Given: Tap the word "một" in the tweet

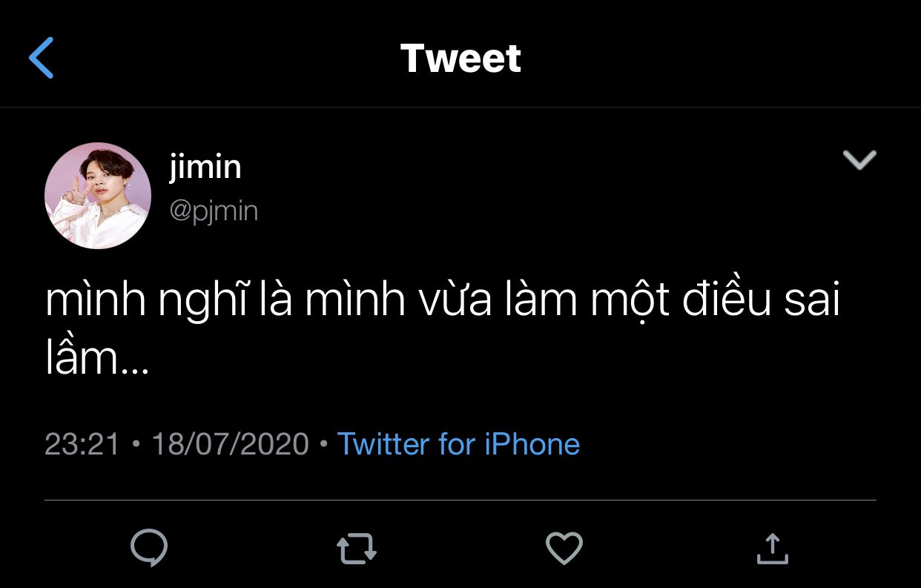Looking at the screenshot, I should (625, 301).
